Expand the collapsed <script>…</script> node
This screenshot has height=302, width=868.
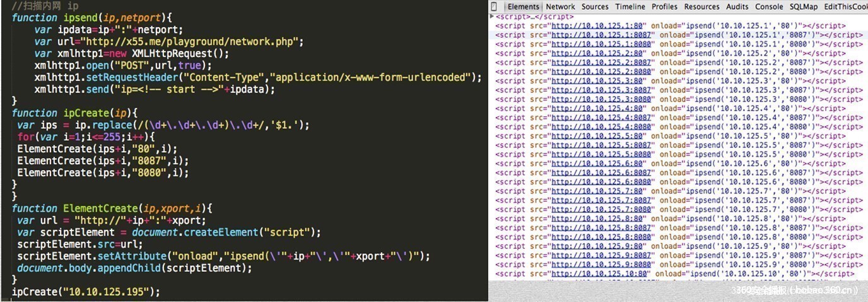492,16
